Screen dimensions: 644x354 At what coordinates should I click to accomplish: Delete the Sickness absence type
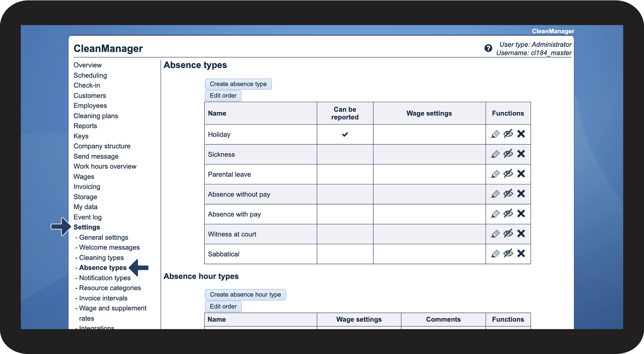tap(521, 154)
